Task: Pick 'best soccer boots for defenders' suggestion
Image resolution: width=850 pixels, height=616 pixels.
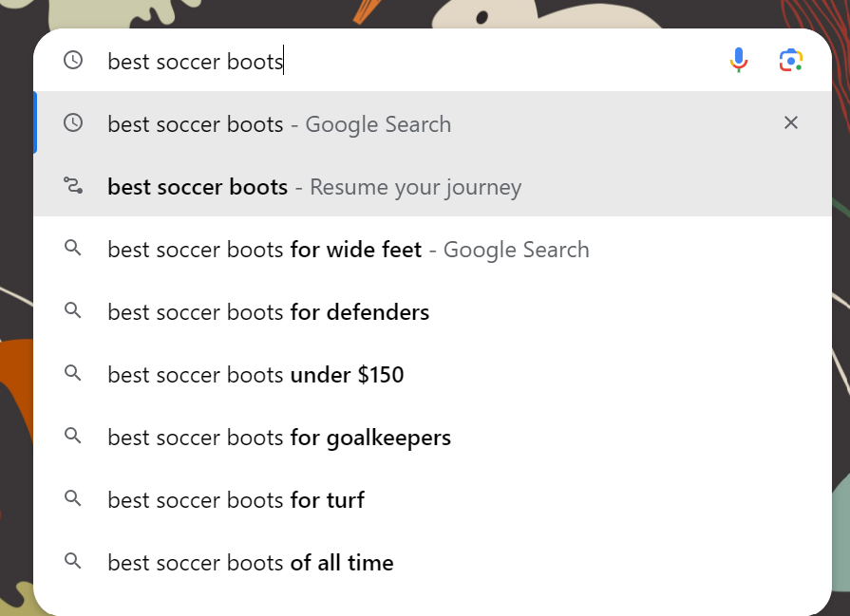Action: coord(268,312)
